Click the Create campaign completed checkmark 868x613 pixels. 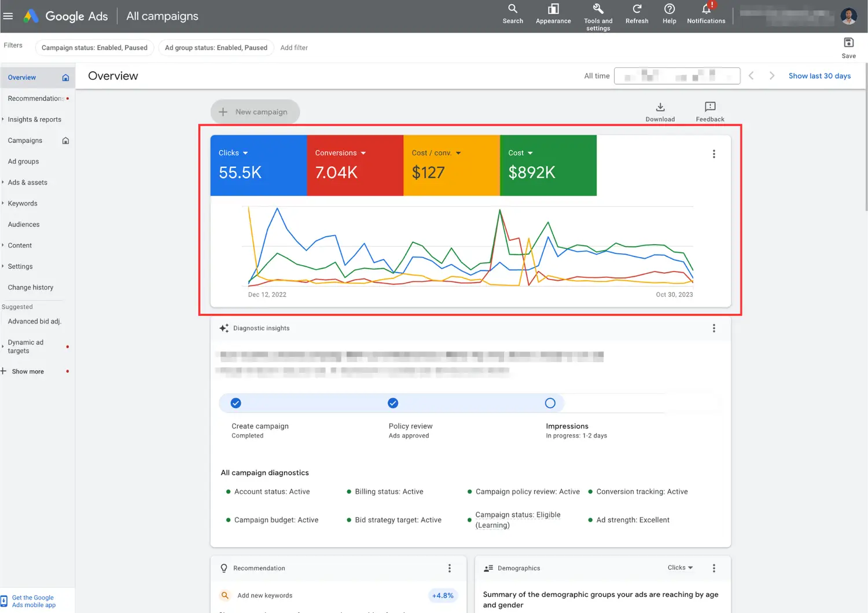[x=236, y=403]
